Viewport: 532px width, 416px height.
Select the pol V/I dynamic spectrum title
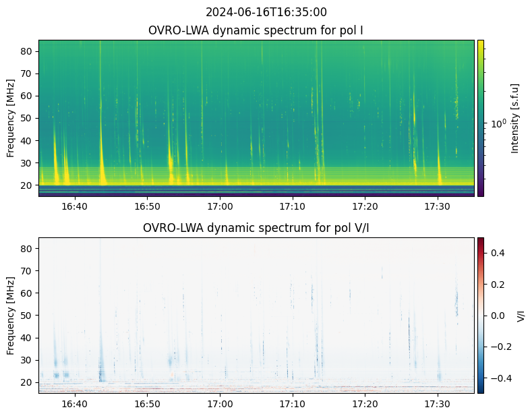point(256,228)
